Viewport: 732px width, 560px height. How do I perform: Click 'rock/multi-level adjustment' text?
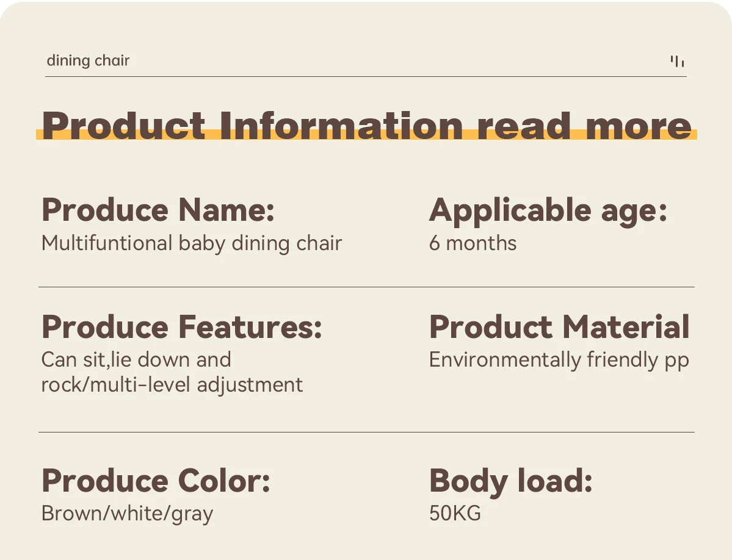click(x=172, y=385)
